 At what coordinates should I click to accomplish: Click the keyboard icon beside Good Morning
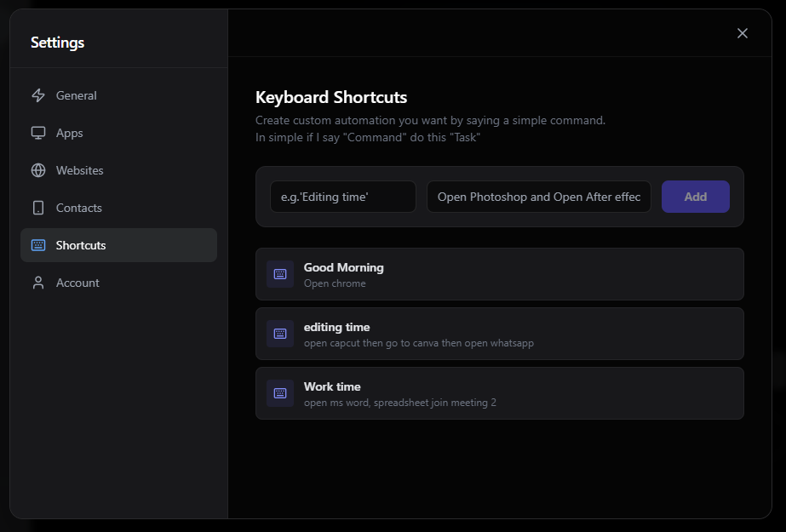pyautogui.click(x=280, y=274)
